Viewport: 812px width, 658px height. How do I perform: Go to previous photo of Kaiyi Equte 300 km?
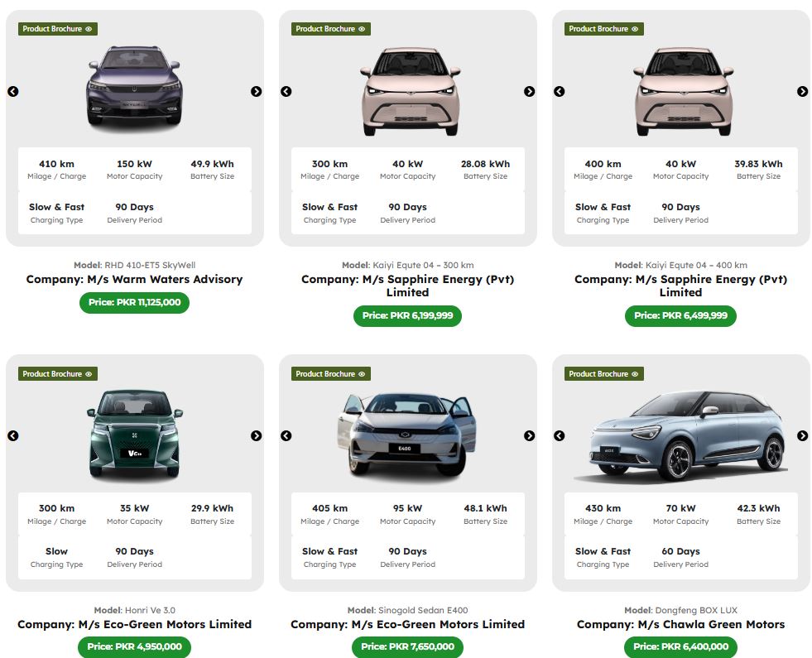click(x=286, y=92)
